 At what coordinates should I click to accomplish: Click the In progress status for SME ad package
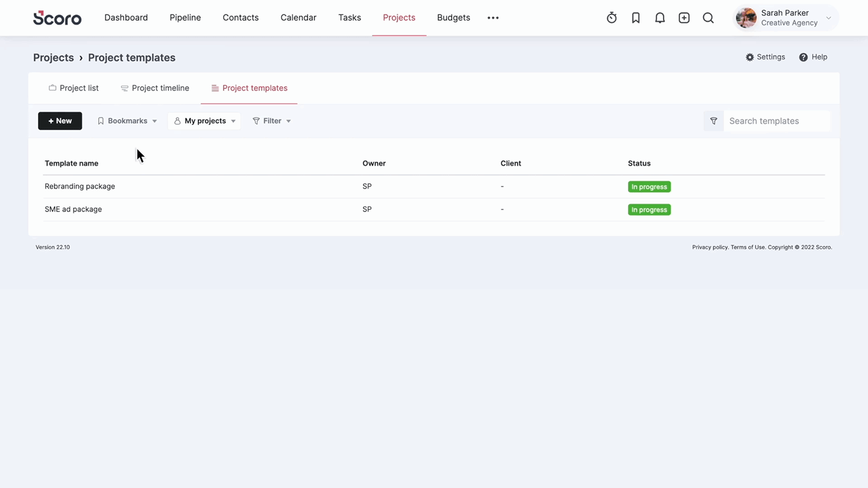pos(649,210)
